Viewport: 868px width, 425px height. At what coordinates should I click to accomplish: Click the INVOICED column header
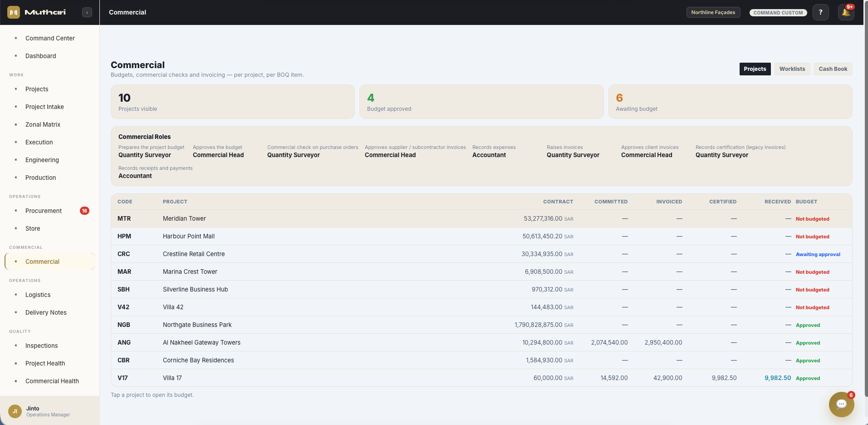tap(669, 202)
